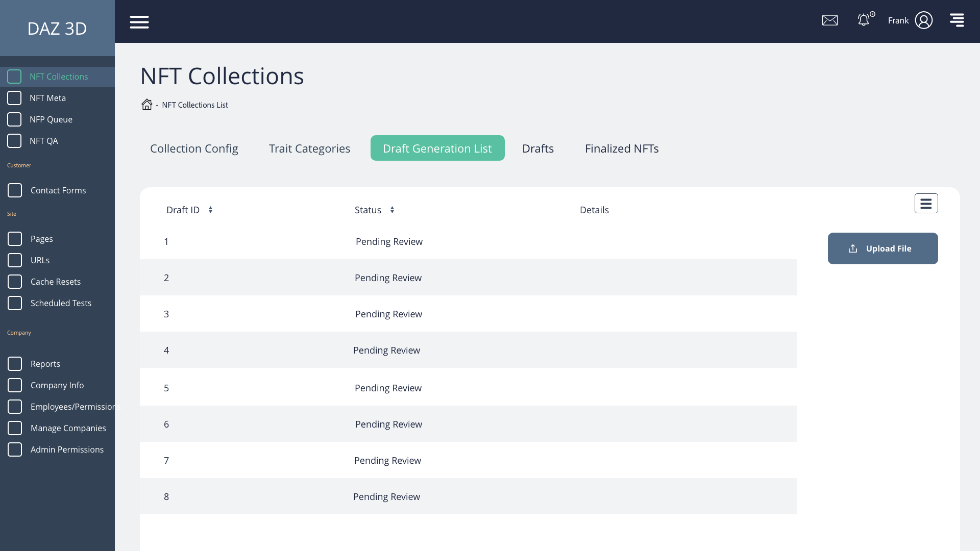Go to home via breadcrumb house icon
Screen dimensions: 980x551
[x=146, y=104]
